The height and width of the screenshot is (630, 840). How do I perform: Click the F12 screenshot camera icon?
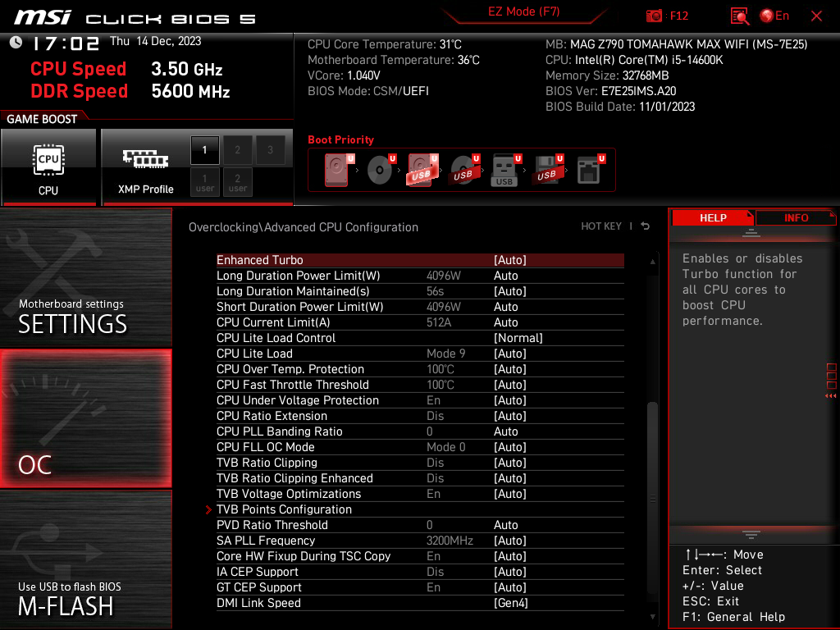pos(654,16)
